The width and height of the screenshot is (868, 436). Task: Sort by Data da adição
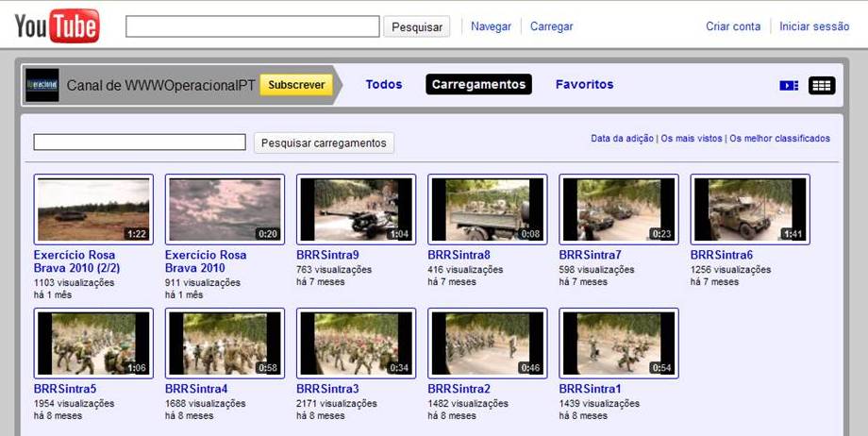622,139
